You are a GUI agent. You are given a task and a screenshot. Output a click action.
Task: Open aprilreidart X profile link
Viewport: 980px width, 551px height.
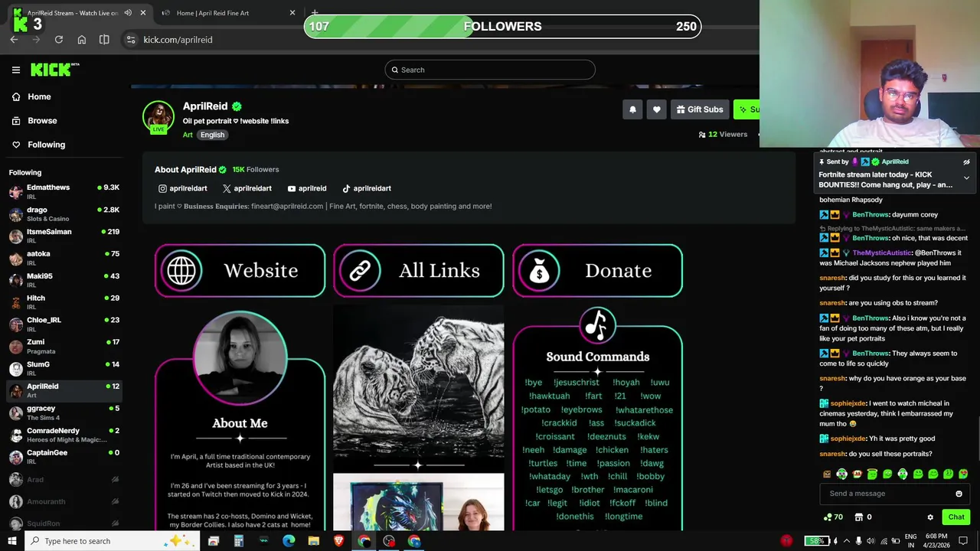click(247, 188)
